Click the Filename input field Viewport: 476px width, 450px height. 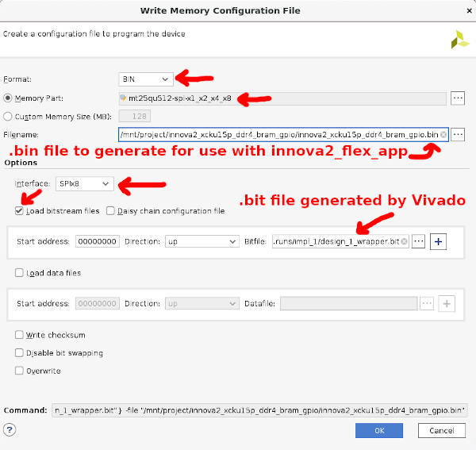(283, 134)
